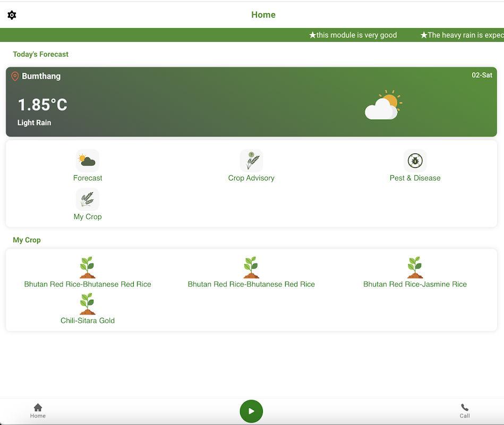Click the Forecast weather icon

(x=88, y=160)
